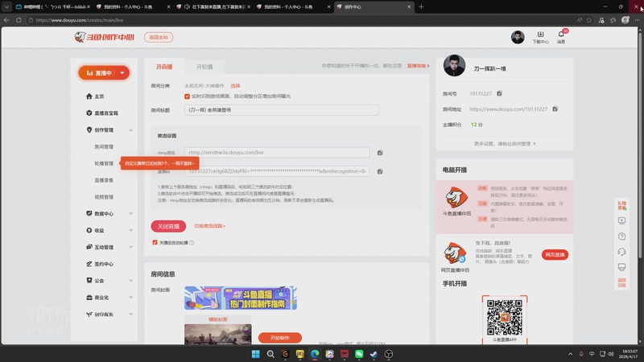Open the 切换推流线路 link
Viewport: 644px width, 362px height.
click(209, 226)
